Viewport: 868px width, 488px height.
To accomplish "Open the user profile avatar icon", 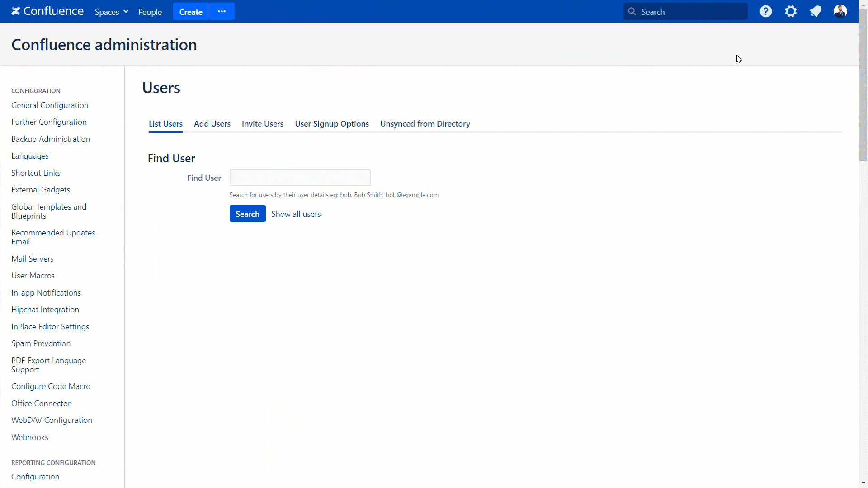I will click(x=840, y=11).
